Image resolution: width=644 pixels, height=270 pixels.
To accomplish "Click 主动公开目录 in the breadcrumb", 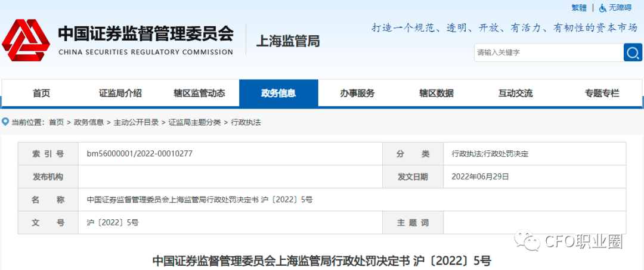I will (x=136, y=122).
